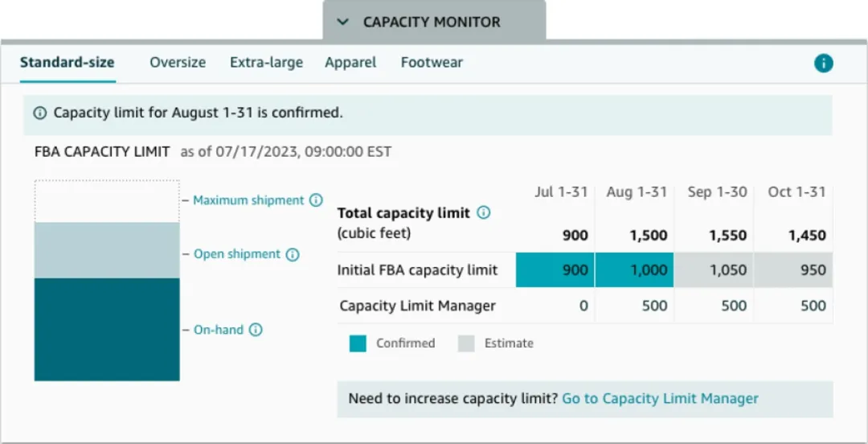
Task: Open Go to Capacity Limit Manager link
Action: click(660, 399)
